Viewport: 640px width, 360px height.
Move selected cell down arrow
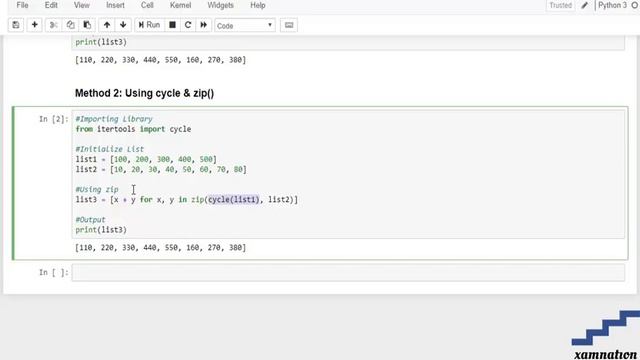[123, 25]
